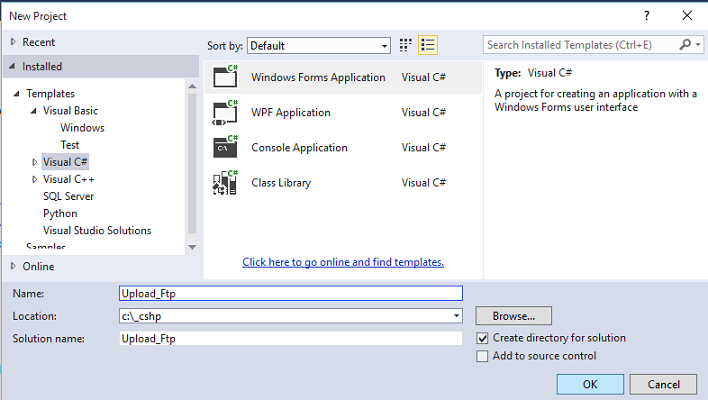Click the Browse... button
Viewport: 708px width, 400px height.
click(x=513, y=316)
